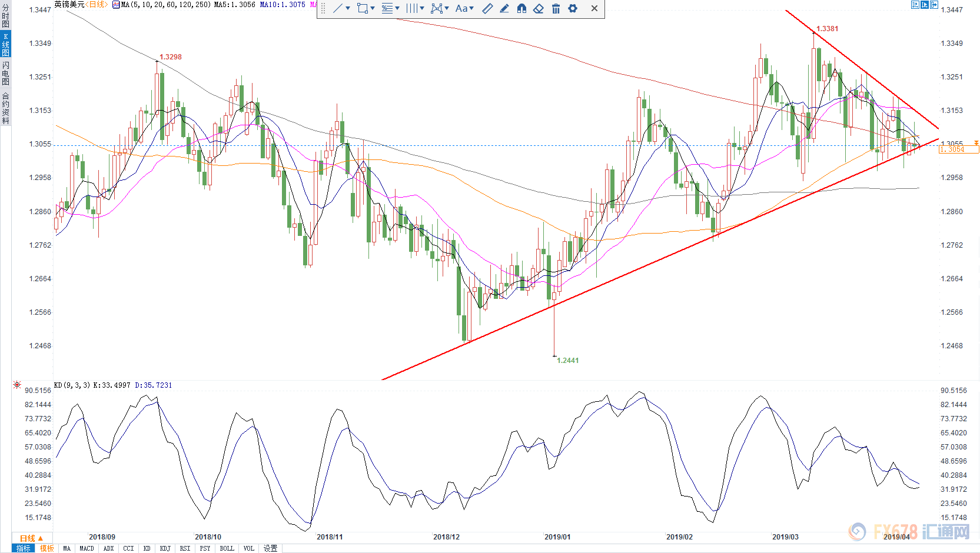
Task: Select the pencil edit drawing tool
Action: [504, 8]
